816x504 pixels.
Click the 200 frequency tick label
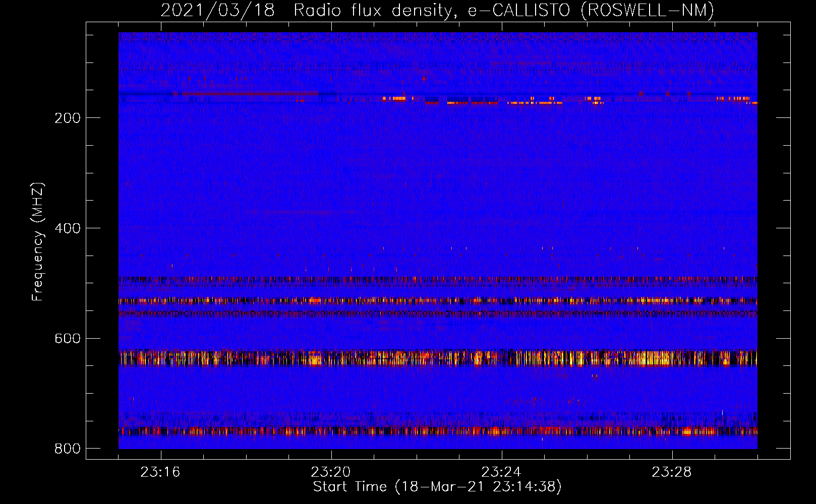click(x=68, y=118)
